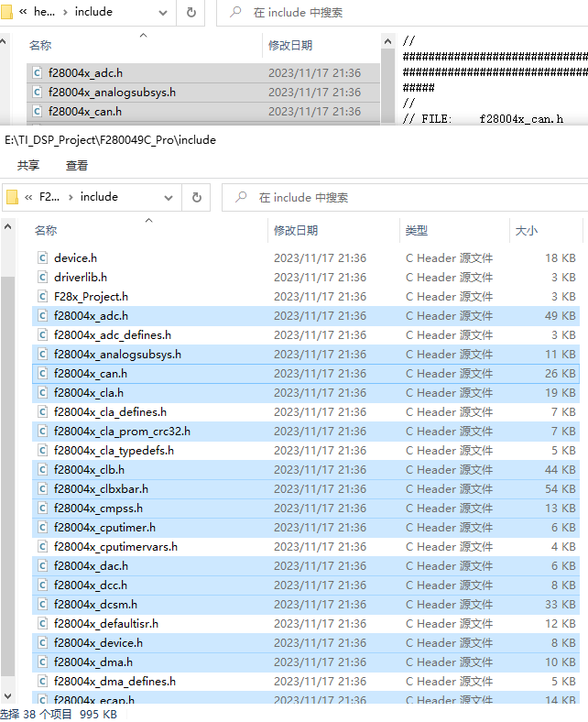This screenshot has height=722, width=588.
Task: Click the 49 KB size of f28004x_adc.h
Action: 560,316
